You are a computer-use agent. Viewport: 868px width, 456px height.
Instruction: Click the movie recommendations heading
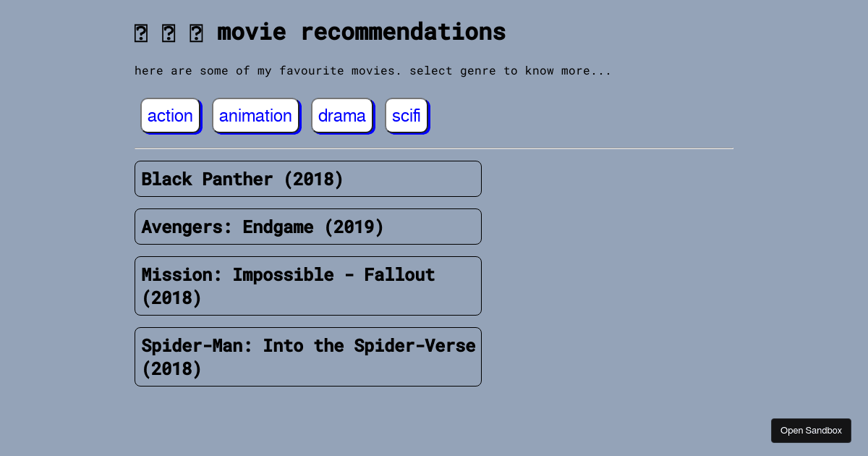click(x=360, y=31)
